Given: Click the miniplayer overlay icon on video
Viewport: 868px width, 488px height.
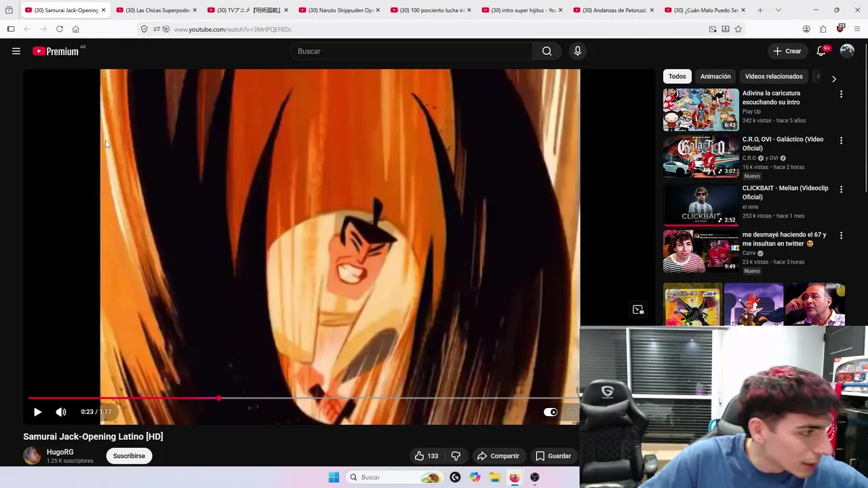Looking at the screenshot, I should point(638,309).
